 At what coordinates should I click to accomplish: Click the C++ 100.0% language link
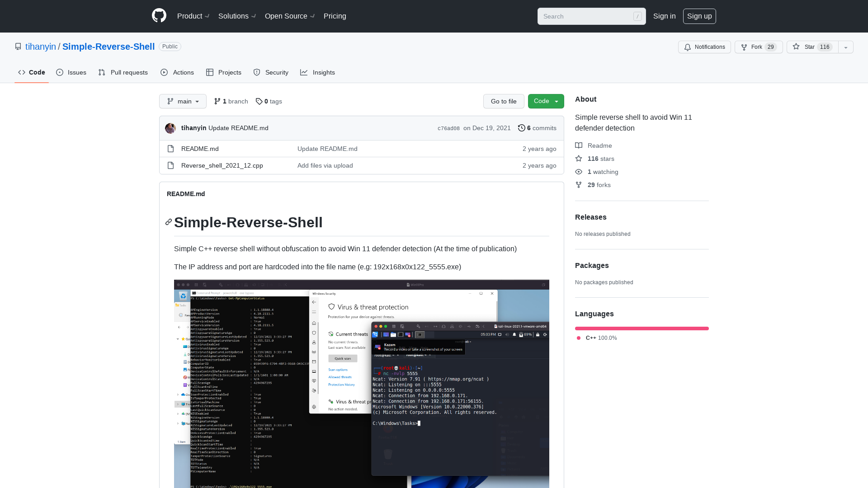point(596,338)
